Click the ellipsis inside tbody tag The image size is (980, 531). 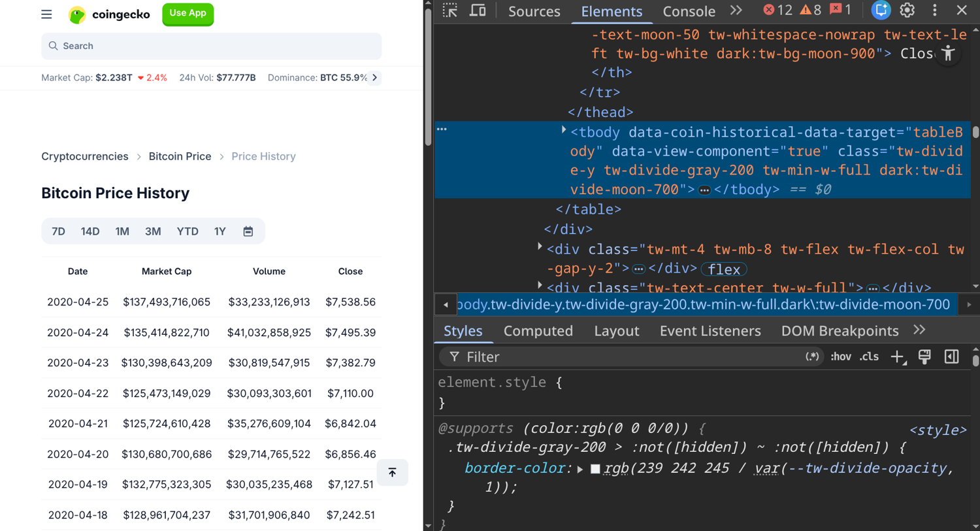pos(704,190)
